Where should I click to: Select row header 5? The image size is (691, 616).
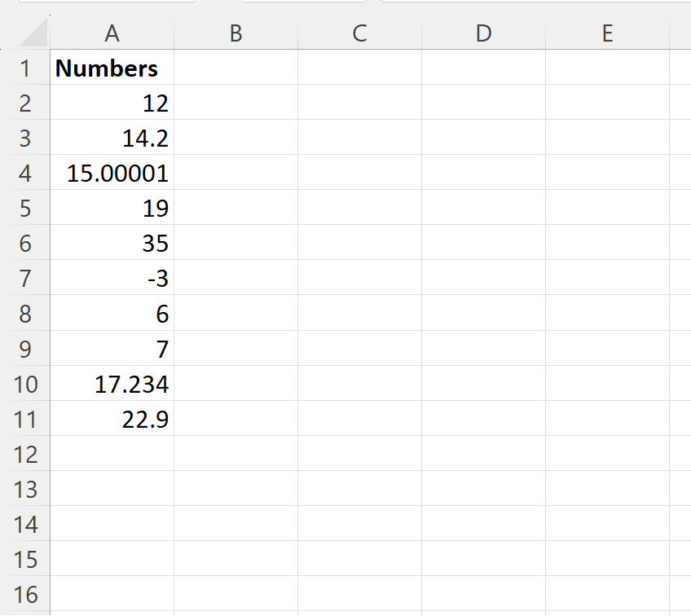coord(24,208)
